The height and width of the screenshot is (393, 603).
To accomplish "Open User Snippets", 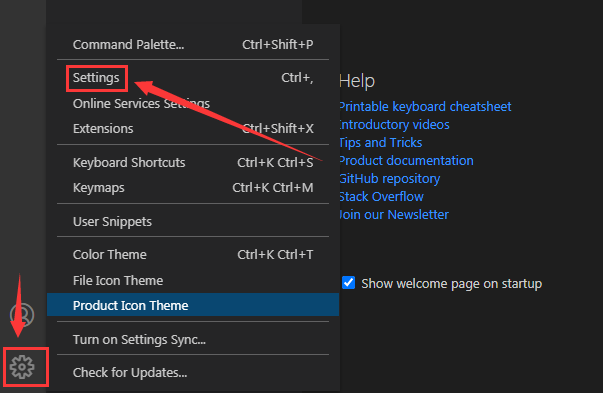I will tap(193, 221).
